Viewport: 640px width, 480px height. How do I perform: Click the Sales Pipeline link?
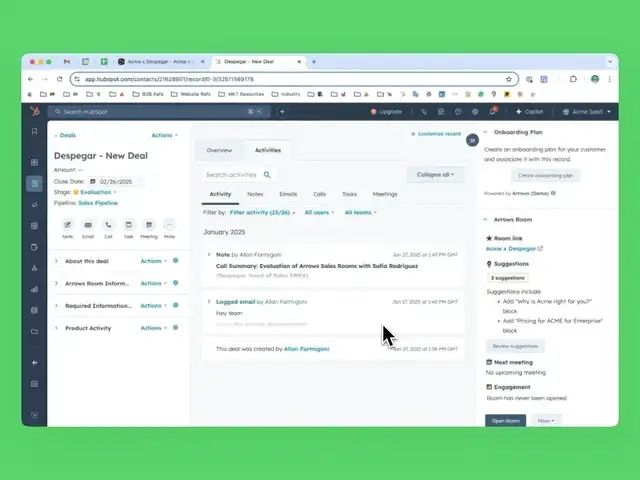(x=98, y=203)
